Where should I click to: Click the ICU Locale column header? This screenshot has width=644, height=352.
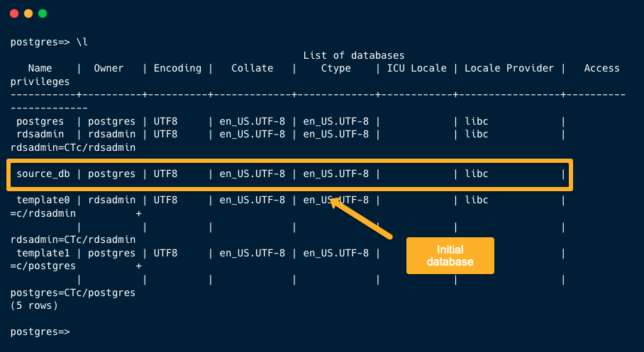(x=416, y=68)
